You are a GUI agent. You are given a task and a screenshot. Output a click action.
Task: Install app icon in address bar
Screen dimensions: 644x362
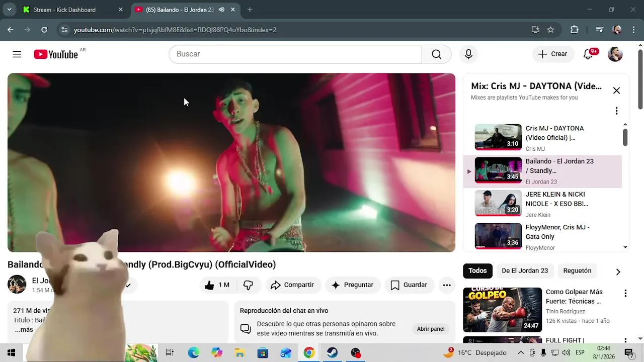[535, 30]
